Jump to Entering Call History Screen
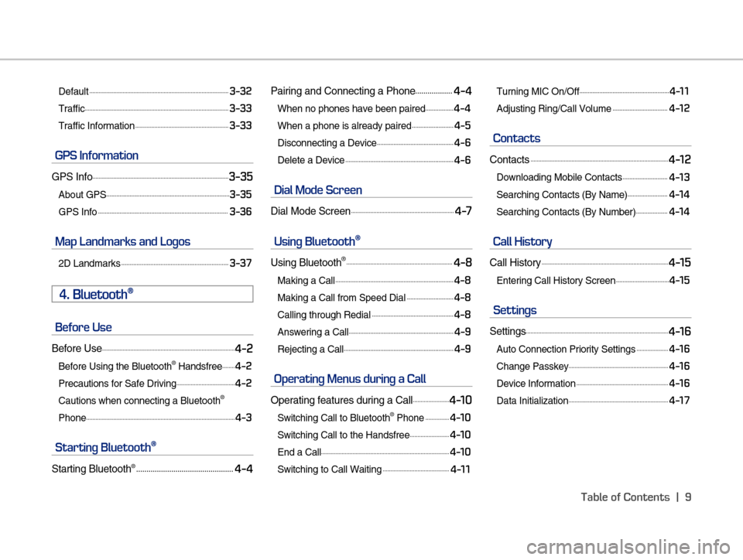 [556, 281]
